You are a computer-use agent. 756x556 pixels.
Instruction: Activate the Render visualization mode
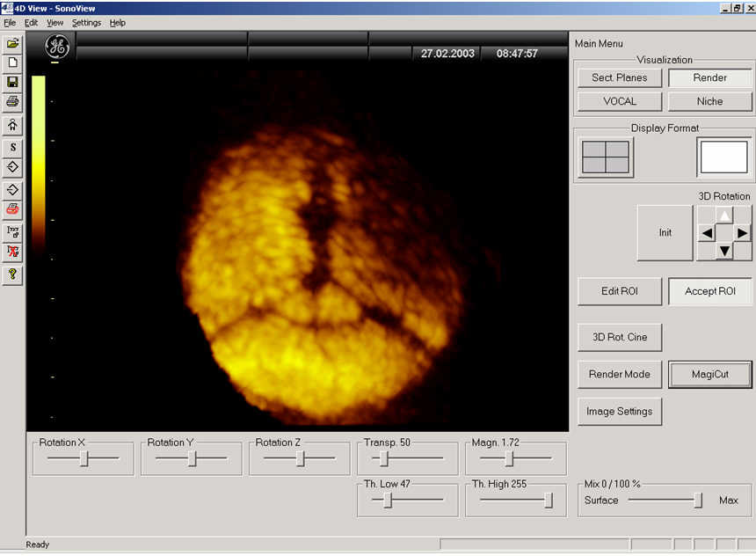point(709,77)
